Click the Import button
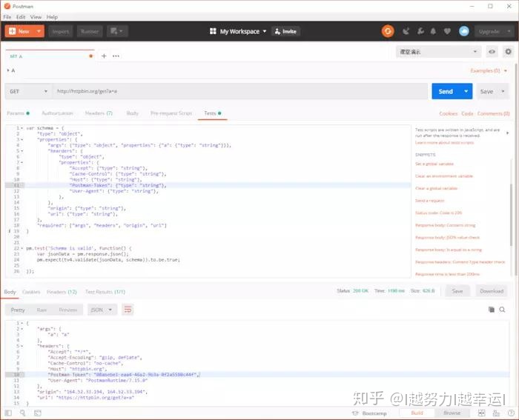The image size is (519, 420). coord(61,31)
